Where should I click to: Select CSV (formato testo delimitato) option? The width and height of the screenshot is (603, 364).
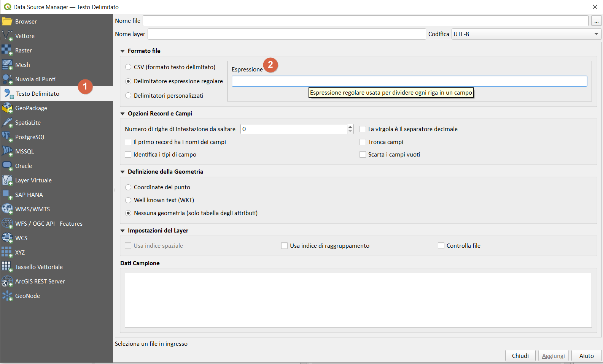click(x=129, y=67)
